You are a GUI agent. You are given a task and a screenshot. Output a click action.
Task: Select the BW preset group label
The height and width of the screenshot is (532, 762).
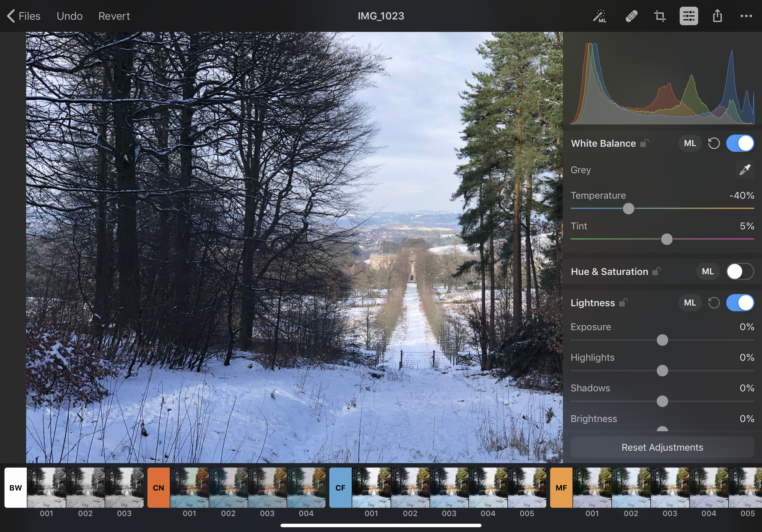coord(16,488)
